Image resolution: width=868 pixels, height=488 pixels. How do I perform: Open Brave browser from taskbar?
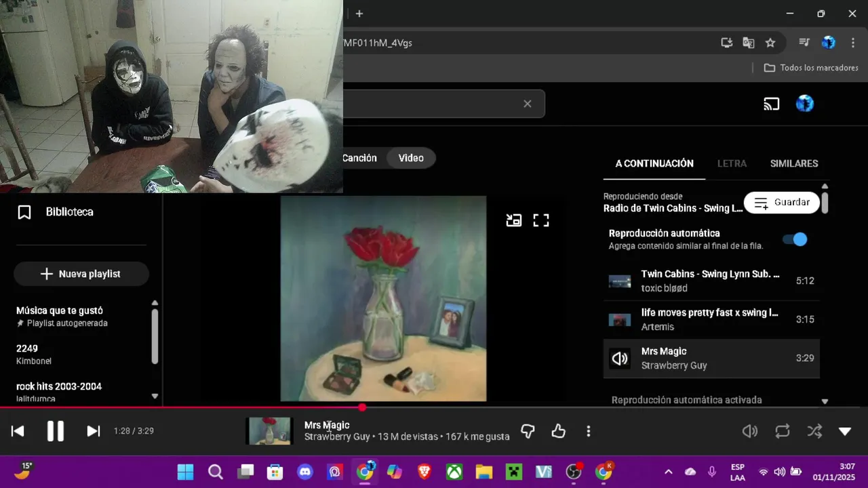pyautogui.click(x=425, y=472)
